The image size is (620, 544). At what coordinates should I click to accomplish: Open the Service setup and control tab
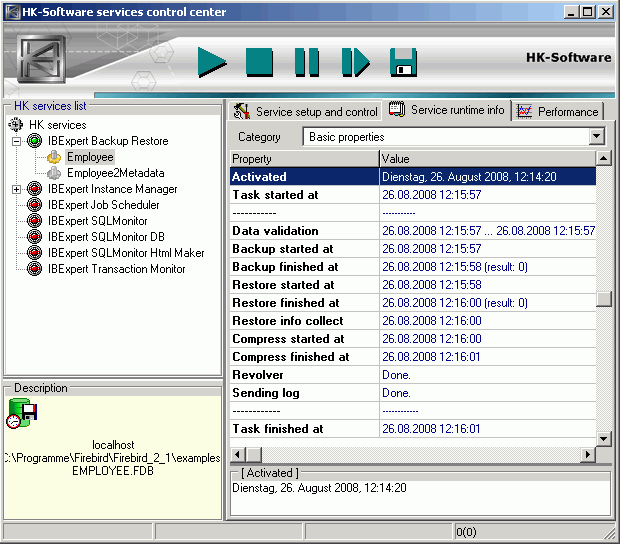tap(306, 111)
